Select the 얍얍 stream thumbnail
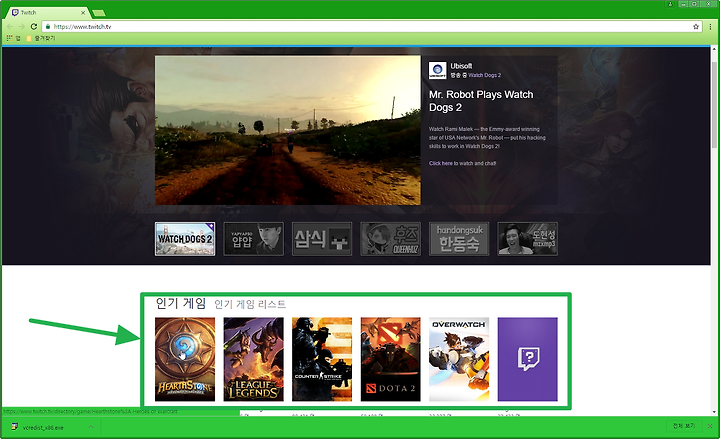This screenshot has width=720, height=439. 253,239
